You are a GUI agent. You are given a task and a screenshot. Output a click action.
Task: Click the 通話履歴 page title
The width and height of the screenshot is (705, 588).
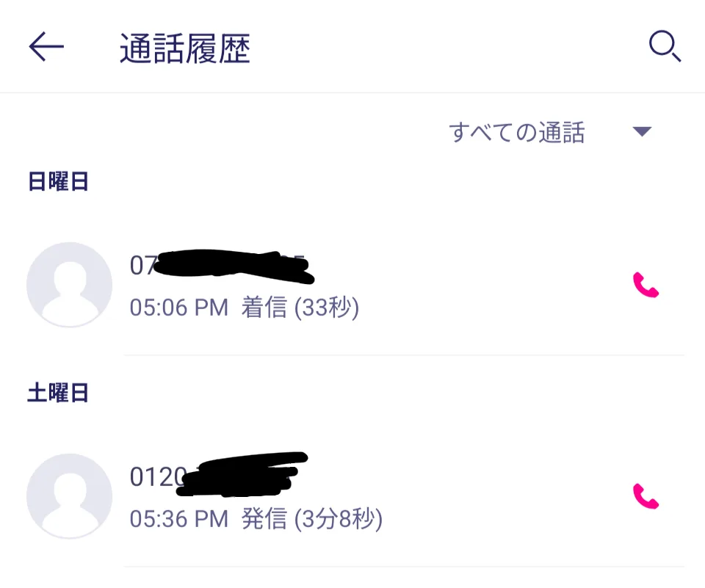[x=185, y=48]
